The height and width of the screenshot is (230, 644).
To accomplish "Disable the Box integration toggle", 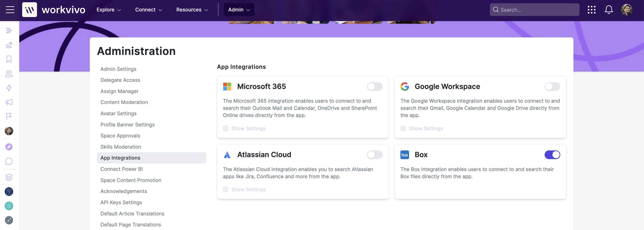I will (552, 155).
